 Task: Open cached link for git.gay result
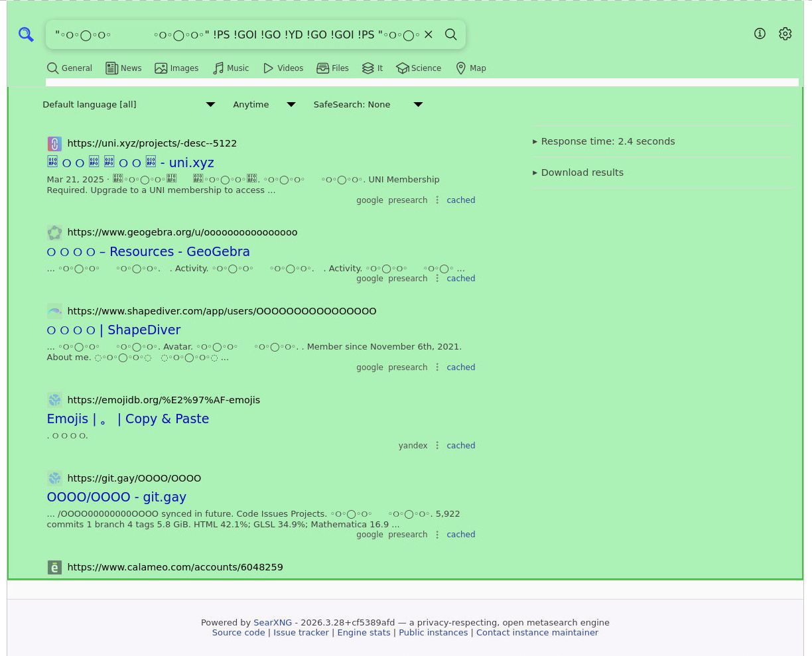[460, 535]
